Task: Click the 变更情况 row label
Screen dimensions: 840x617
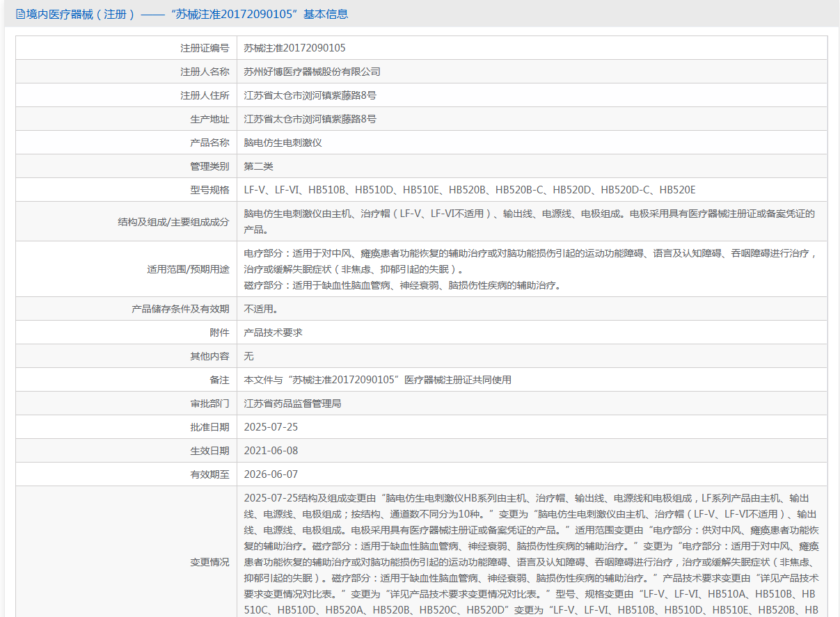Action: (x=209, y=562)
